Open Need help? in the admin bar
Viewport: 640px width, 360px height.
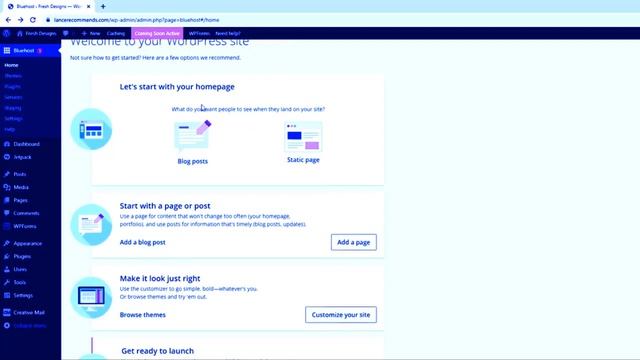228,33
